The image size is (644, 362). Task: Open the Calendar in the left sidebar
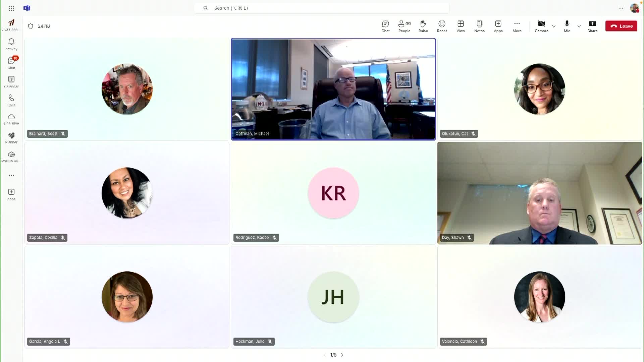point(11,81)
